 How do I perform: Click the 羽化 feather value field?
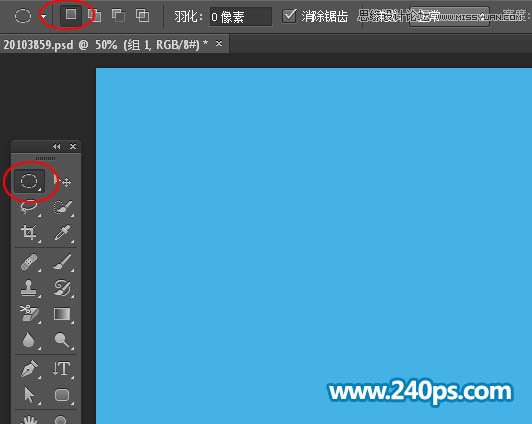(241, 17)
